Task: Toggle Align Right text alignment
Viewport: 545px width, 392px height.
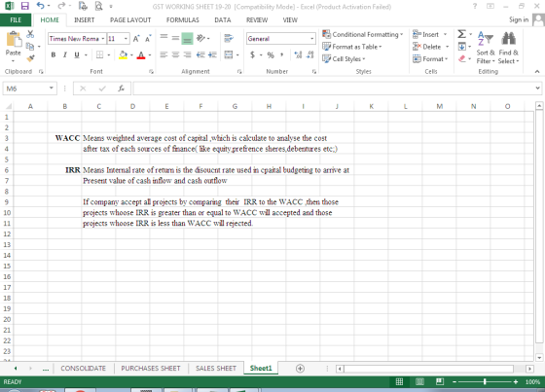Action: click(x=187, y=54)
